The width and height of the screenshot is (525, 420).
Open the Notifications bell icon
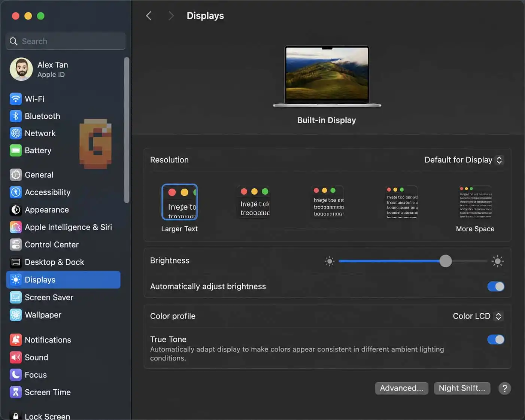click(16, 340)
